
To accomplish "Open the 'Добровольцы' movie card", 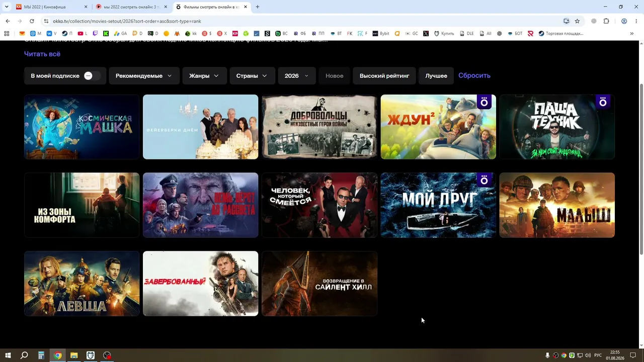I will point(319,127).
